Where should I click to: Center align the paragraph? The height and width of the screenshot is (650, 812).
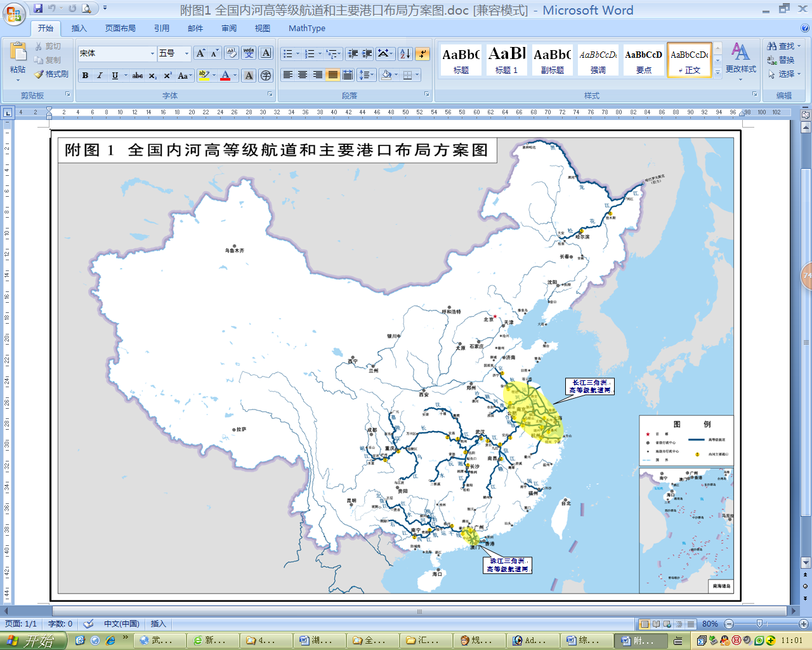tap(303, 75)
